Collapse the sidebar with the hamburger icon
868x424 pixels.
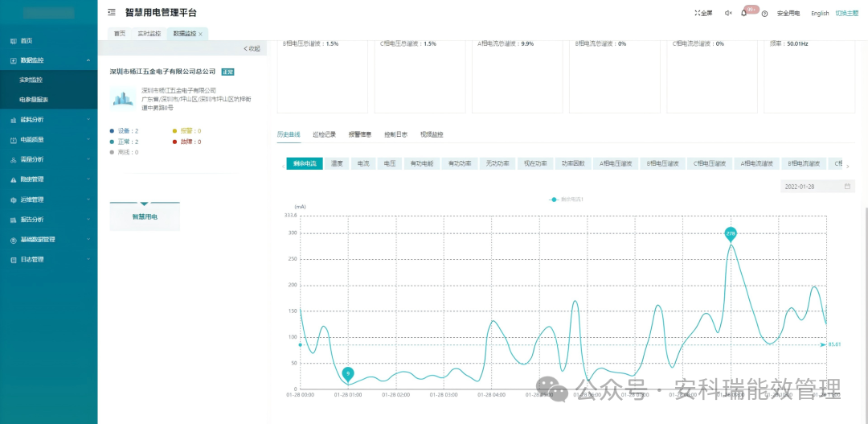[112, 12]
